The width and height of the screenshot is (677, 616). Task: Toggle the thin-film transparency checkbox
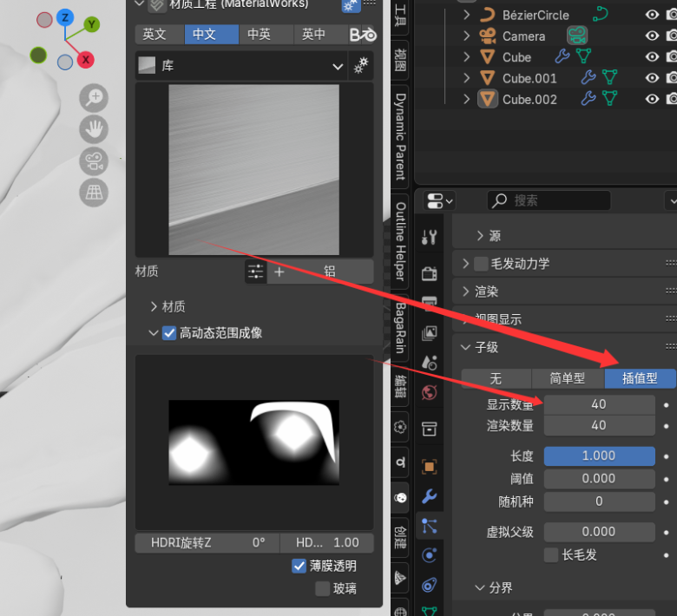pos(299,566)
